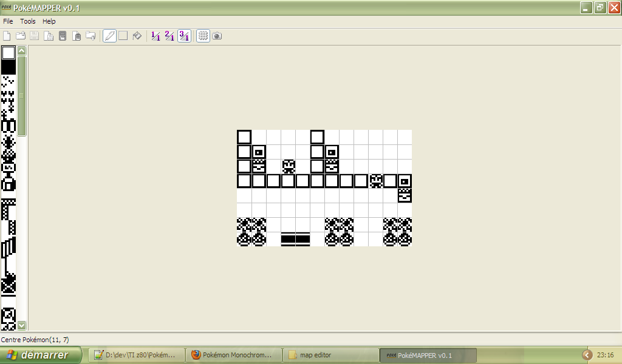The height and width of the screenshot is (364, 622).
Task: Open the Tools menu
Action: [x=28, y=21]
